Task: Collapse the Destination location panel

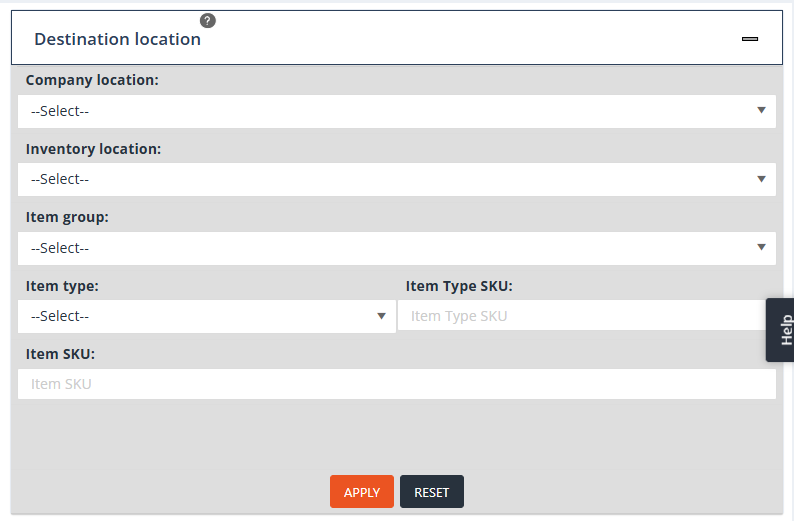Action: (750, 39)
